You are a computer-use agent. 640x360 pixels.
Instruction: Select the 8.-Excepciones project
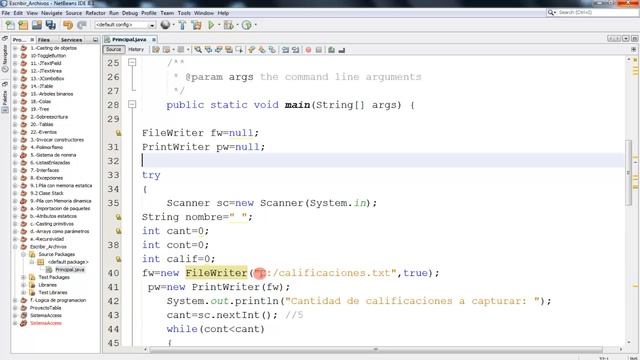[47, 178]
